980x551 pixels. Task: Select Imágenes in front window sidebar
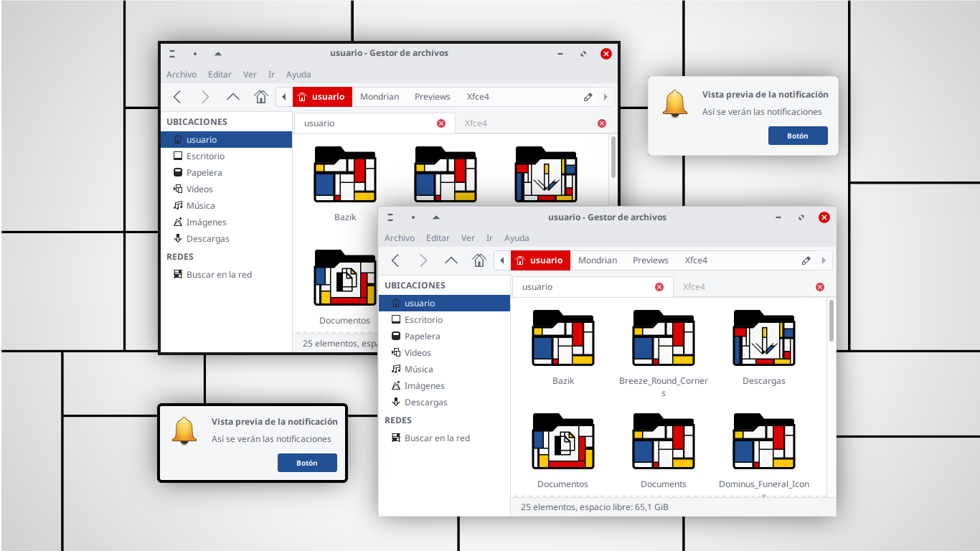[444, 386]
